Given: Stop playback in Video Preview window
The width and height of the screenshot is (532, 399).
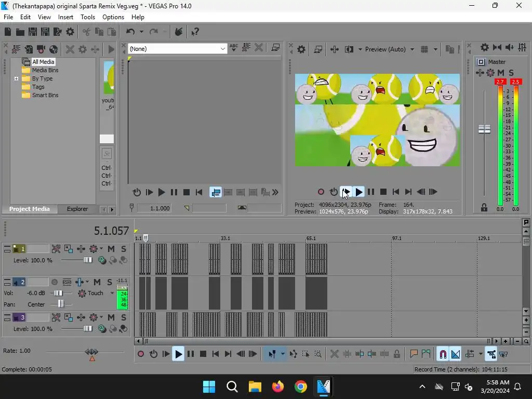Looking at the screenshot, I should tap(383, 192).
